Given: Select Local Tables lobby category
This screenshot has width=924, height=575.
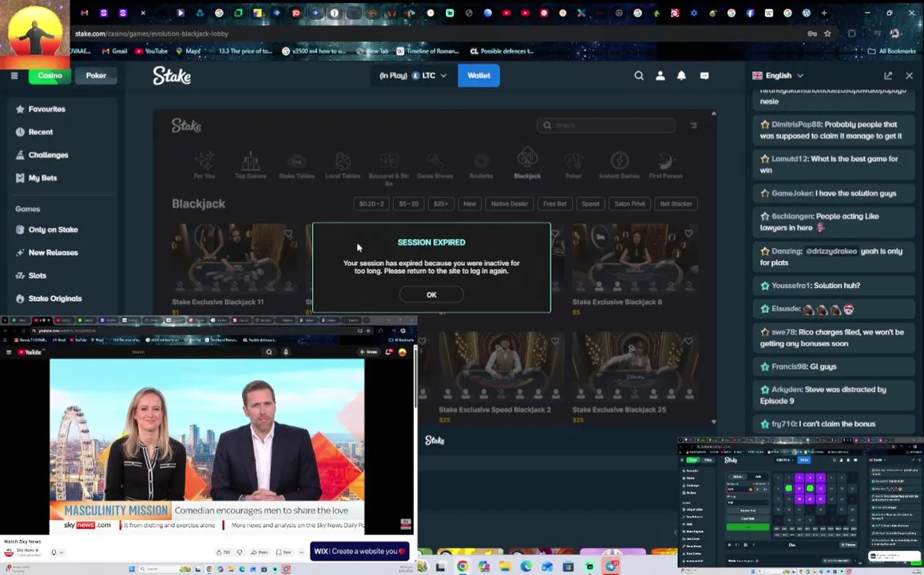Looking at the screenshot, I should pos(343,165).
